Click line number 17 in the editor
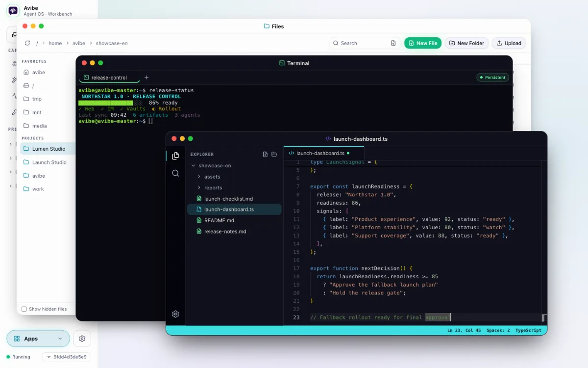 tap(296, 268)
